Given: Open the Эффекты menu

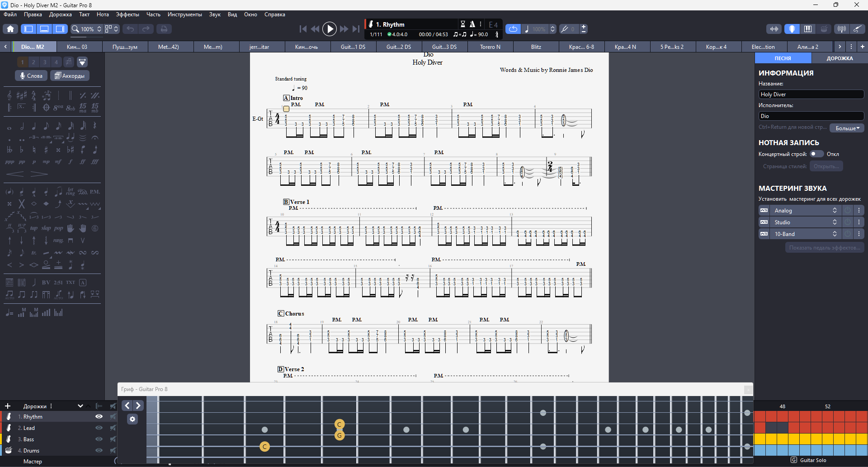Looking at the screenshot, I should point(127,14).
